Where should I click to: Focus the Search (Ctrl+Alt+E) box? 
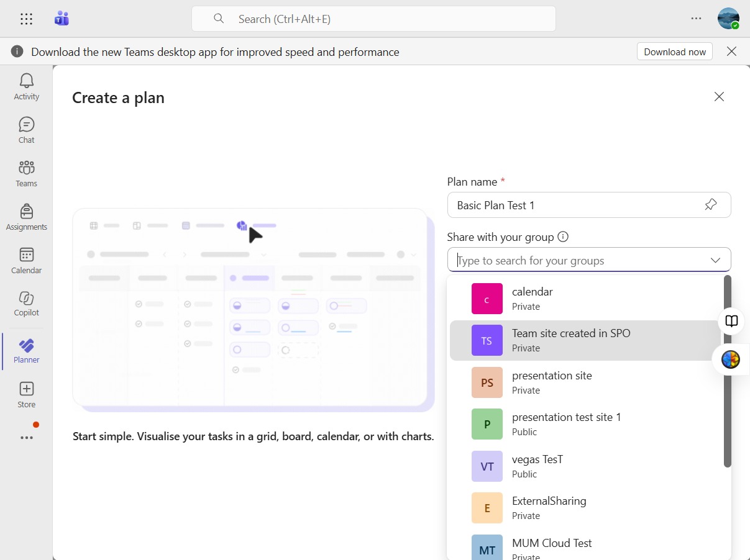pyautogui.click(x=373, y=19)
